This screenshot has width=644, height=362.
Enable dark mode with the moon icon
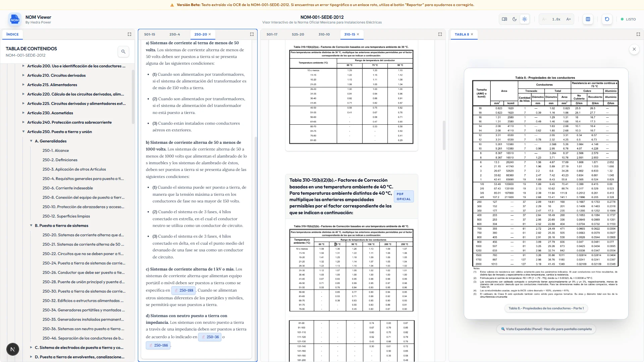[x=515, y=19]
